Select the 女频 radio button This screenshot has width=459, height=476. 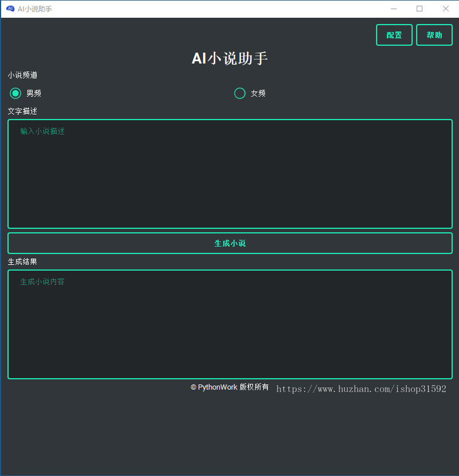240,93
